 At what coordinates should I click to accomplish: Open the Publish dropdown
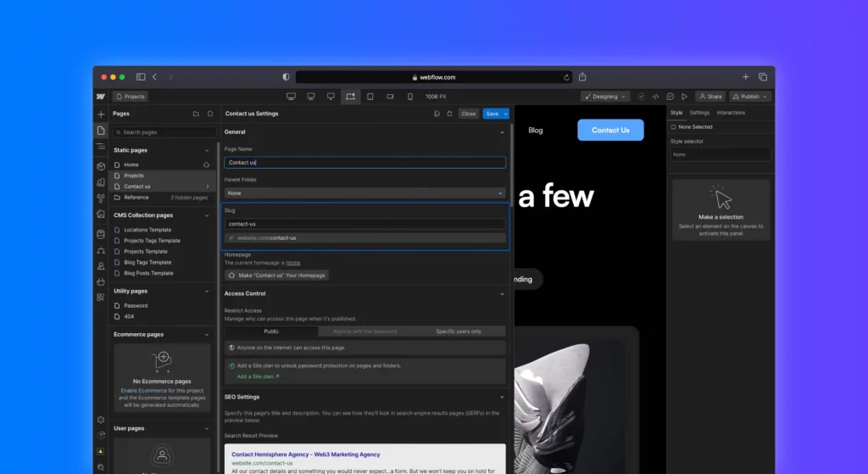coord(750,97)
